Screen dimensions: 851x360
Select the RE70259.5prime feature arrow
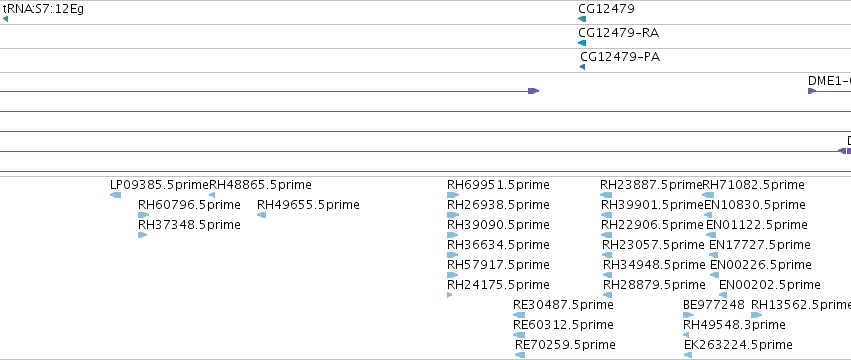click(x=520, y=355)
